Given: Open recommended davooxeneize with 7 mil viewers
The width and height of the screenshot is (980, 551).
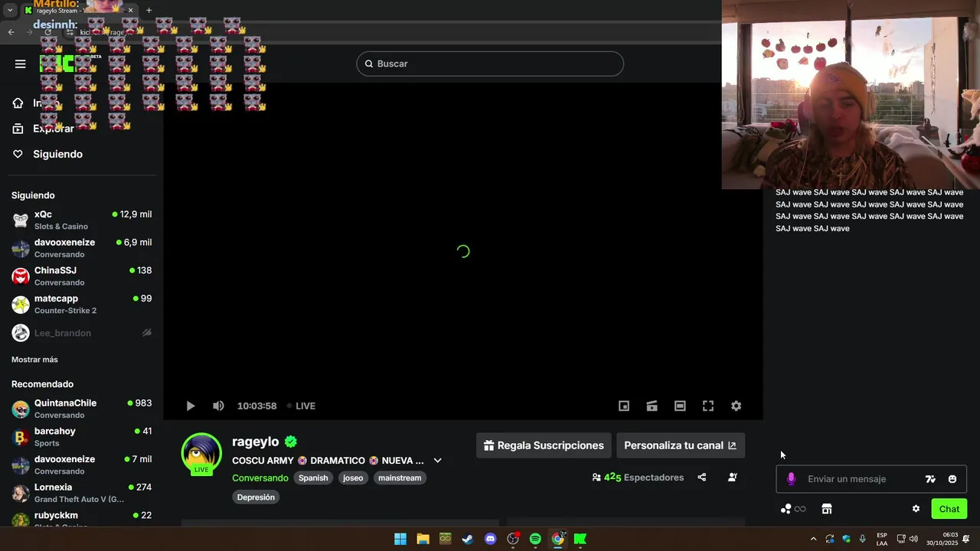Looking at the screenshot, I should (81, 465).
